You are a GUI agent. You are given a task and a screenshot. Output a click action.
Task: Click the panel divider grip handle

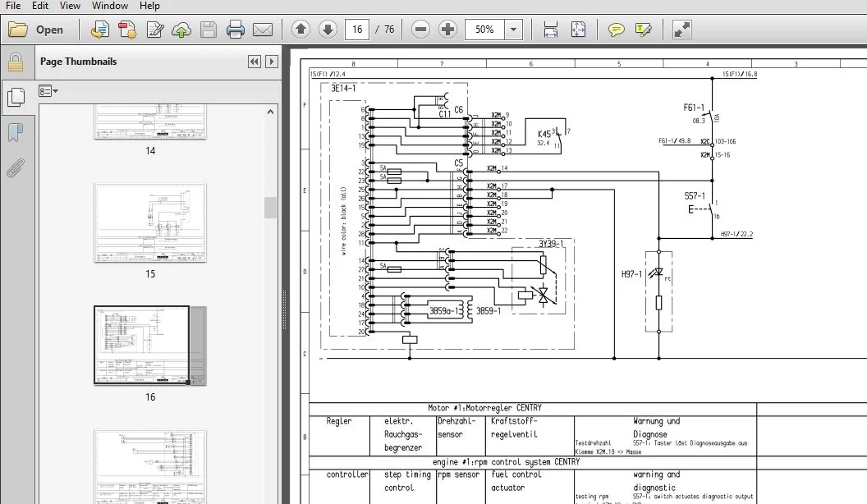click(284, 309)
